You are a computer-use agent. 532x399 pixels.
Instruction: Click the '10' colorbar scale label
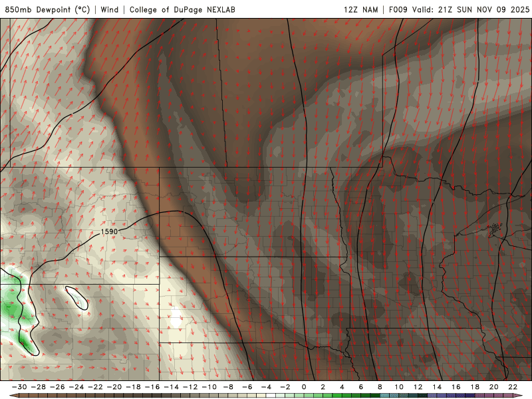pos(399,387)
